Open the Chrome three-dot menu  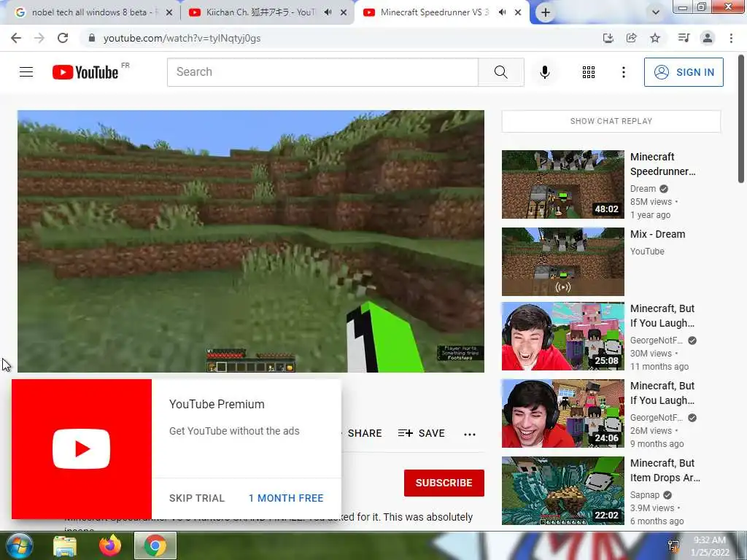click(731, 38)
